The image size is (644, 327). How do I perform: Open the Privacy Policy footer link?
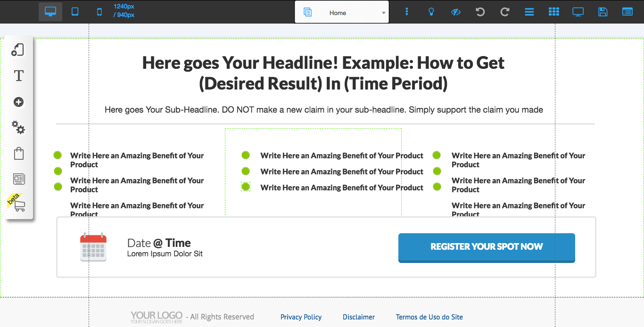pyautogui.click(x=301, y=317)
